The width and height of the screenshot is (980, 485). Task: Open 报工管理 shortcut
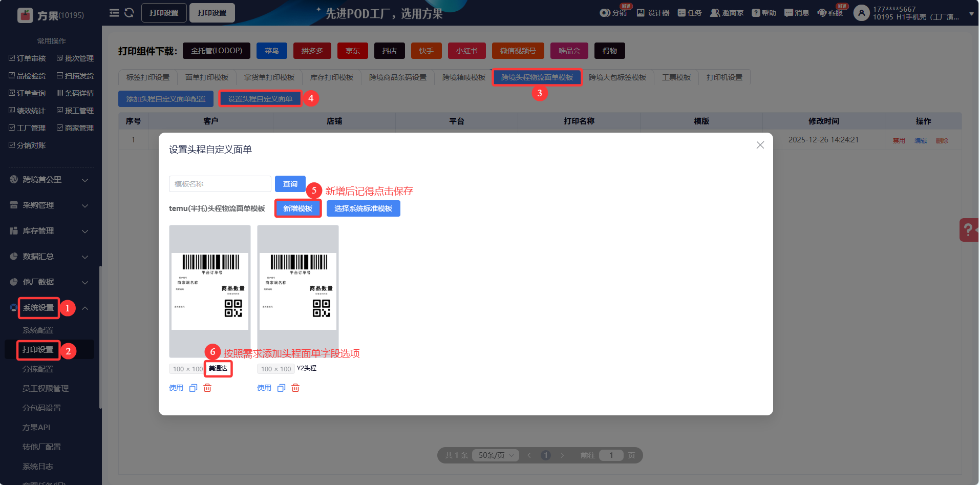pos(75,111)
